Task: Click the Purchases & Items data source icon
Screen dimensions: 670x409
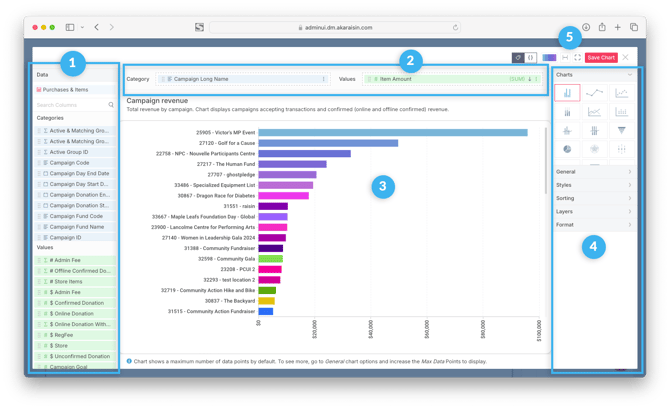Action: [39, 90]
